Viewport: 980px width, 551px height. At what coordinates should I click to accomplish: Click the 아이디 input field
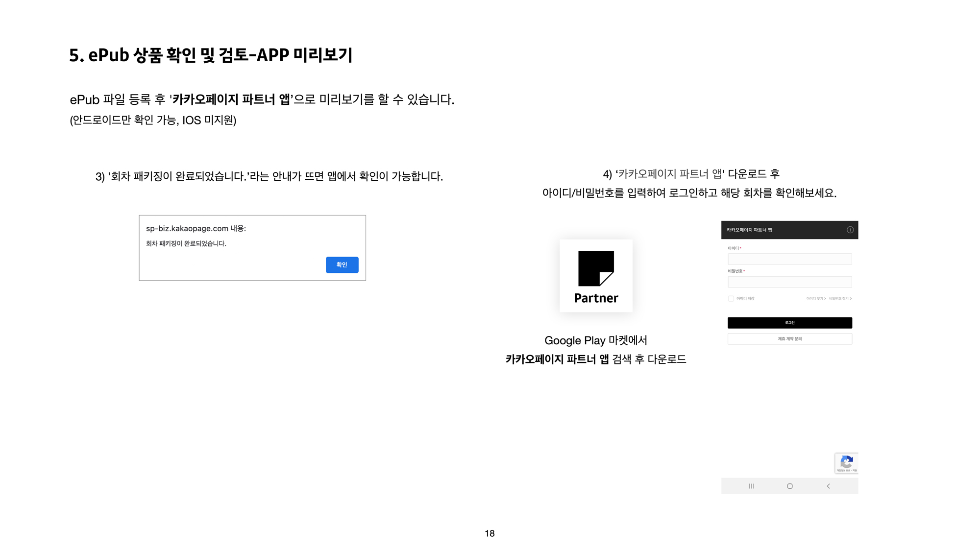[789, 259]
